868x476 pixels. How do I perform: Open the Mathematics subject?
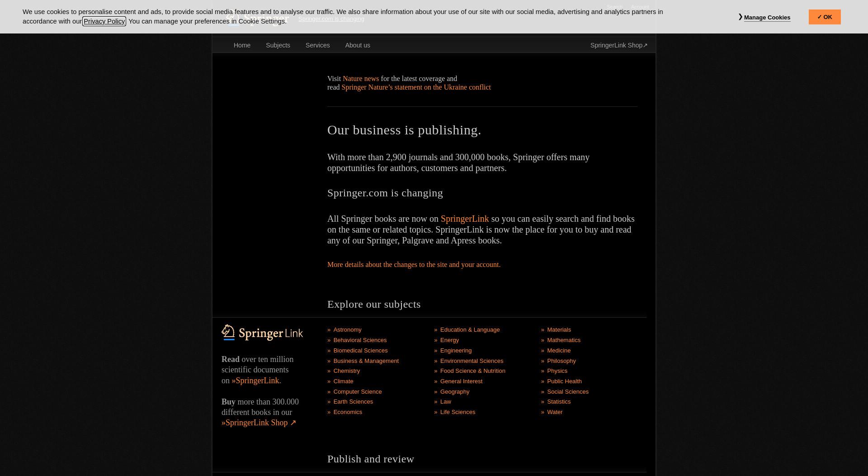coord(563,340)
